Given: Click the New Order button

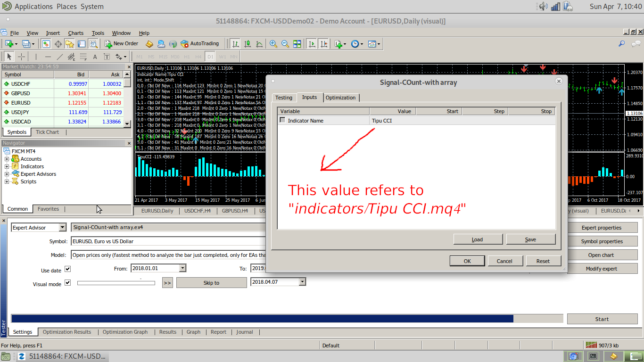Looking at the screenshot, I should coord(122,44).
